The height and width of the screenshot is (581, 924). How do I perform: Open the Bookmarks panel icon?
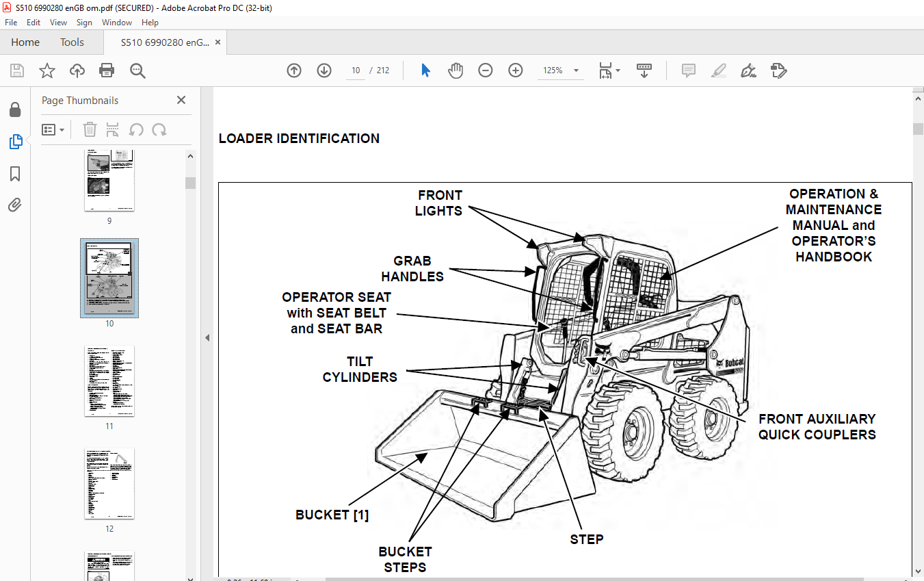pos(15,174)
